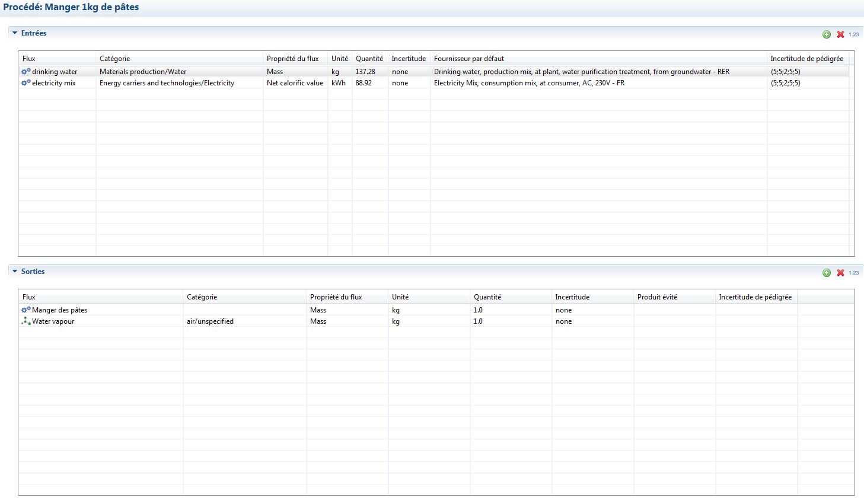Click uncertainty cell of Water vapour row
The width and height of the screenshot is (864, 504).
tap(592, 321)
